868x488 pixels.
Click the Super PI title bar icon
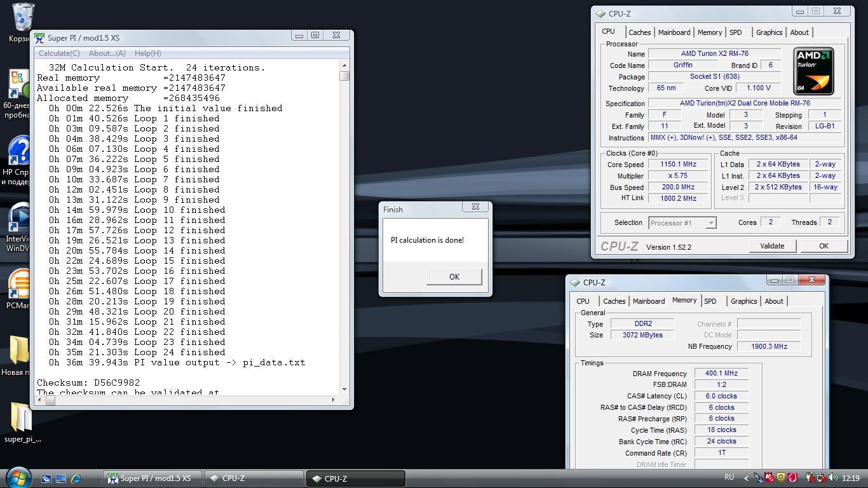click(39, 38)
